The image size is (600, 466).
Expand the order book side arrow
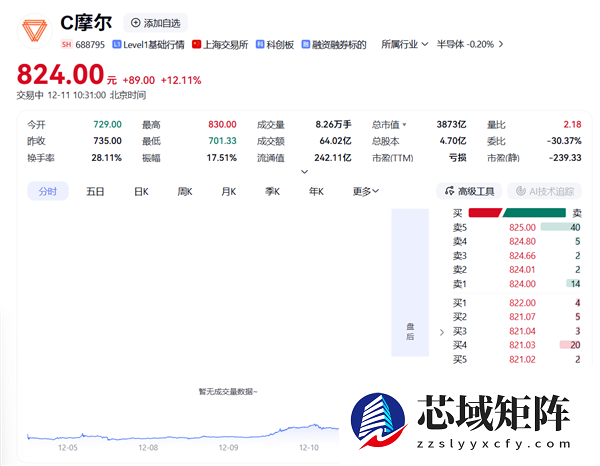(442, 332)
